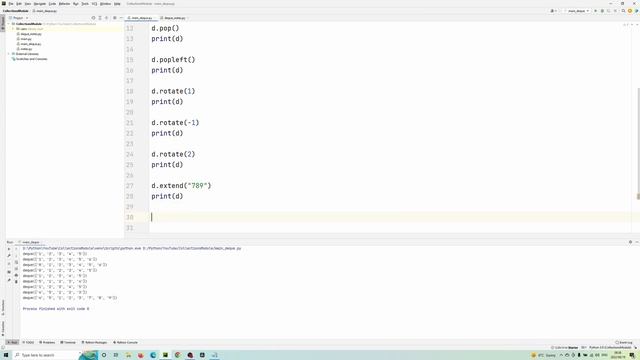
Task: Expand the venv library root folder
Action: pyautogui.click(x=13, y=29)
